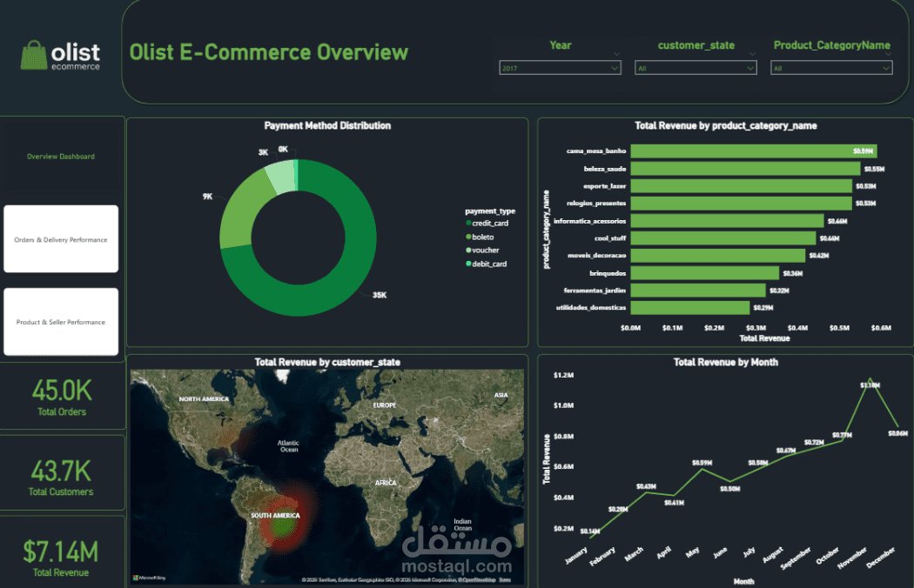Toggle boleto in the payment legend
914x588 pixels.
pyautogui.click(x=484, y=236)
